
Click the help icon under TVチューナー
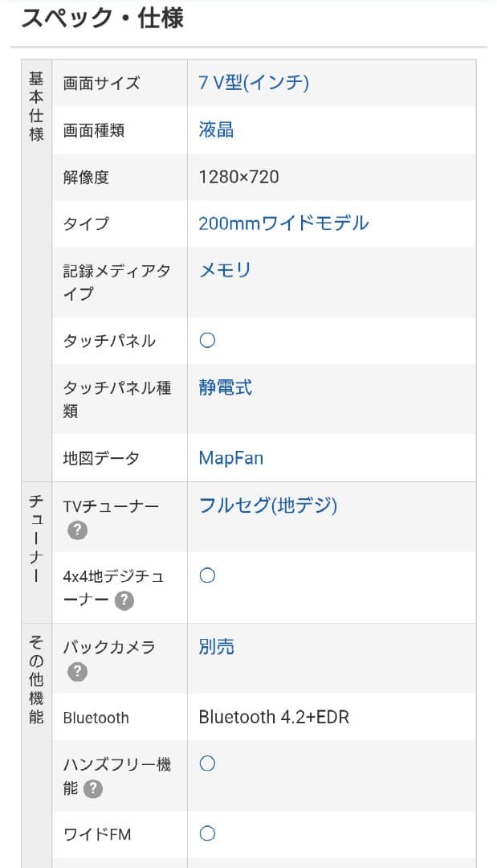(x=77, y=530)
